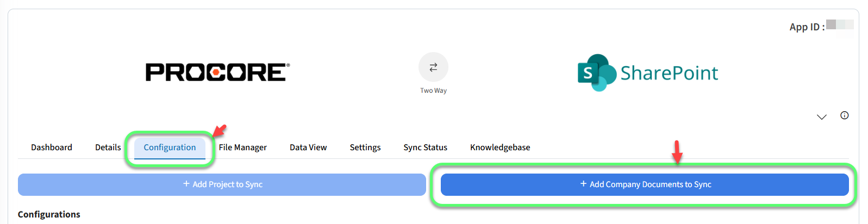Open the Data View tab
This screenshot has height=224, width=868.
308,148
